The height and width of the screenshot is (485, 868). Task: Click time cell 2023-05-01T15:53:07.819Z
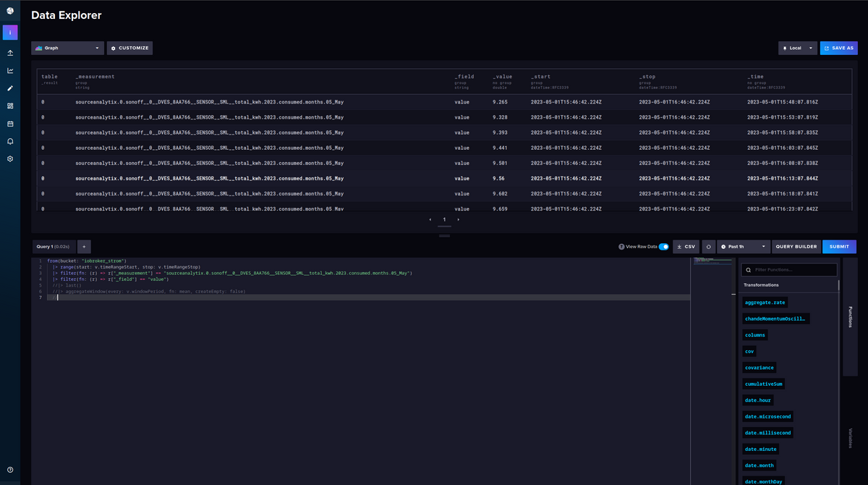click(783, 117)
